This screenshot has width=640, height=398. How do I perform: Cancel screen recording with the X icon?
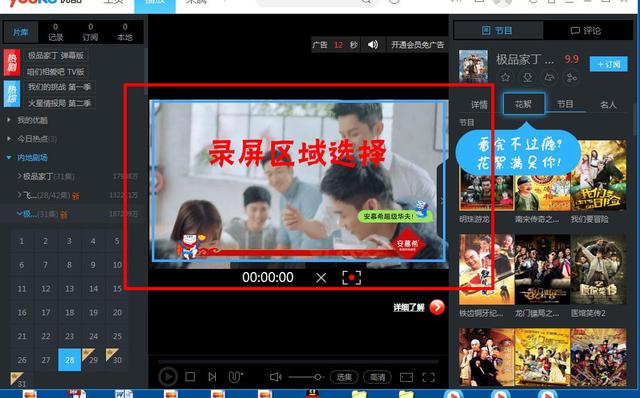point(321,278)
